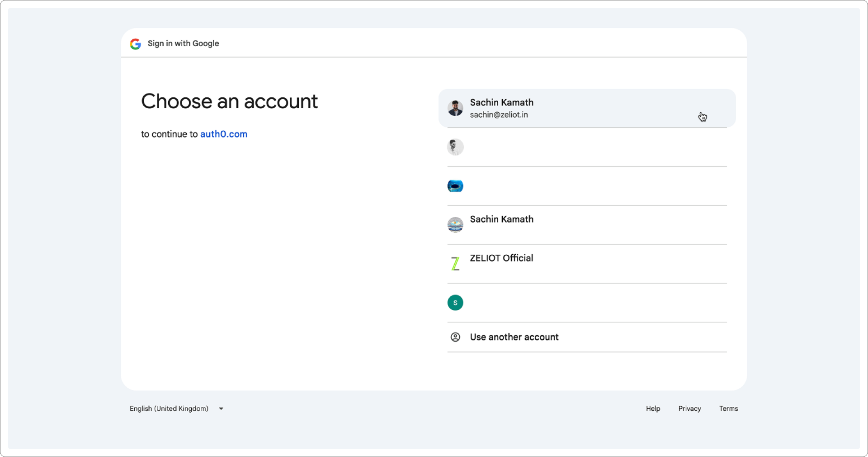Click the Sachin Kamath name without email
Viewport: 868px width, 457px height.
click(501, 219)
